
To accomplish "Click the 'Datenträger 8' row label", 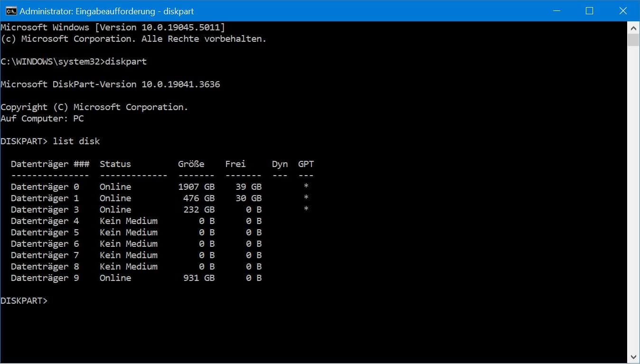I will point(45,267).
